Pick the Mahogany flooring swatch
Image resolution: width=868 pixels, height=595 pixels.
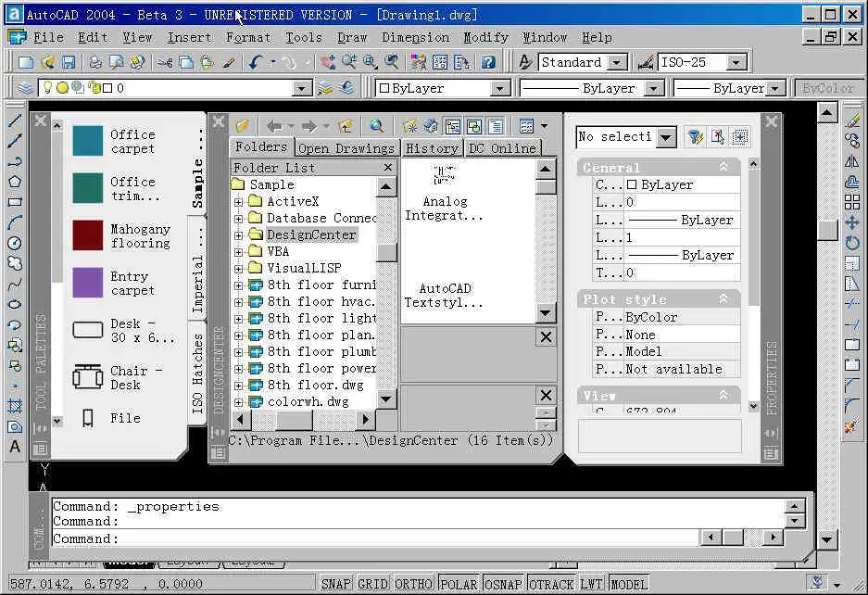88,234
